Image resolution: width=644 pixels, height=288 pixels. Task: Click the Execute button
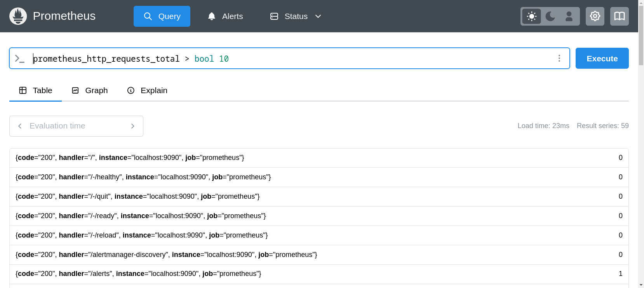coord(602,58)
